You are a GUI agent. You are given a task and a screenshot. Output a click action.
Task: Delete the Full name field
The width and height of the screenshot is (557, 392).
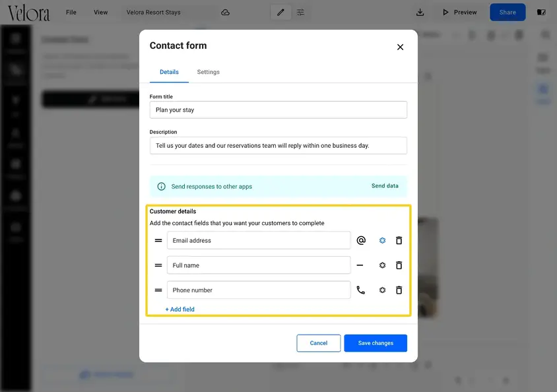(x=399, y=265)
